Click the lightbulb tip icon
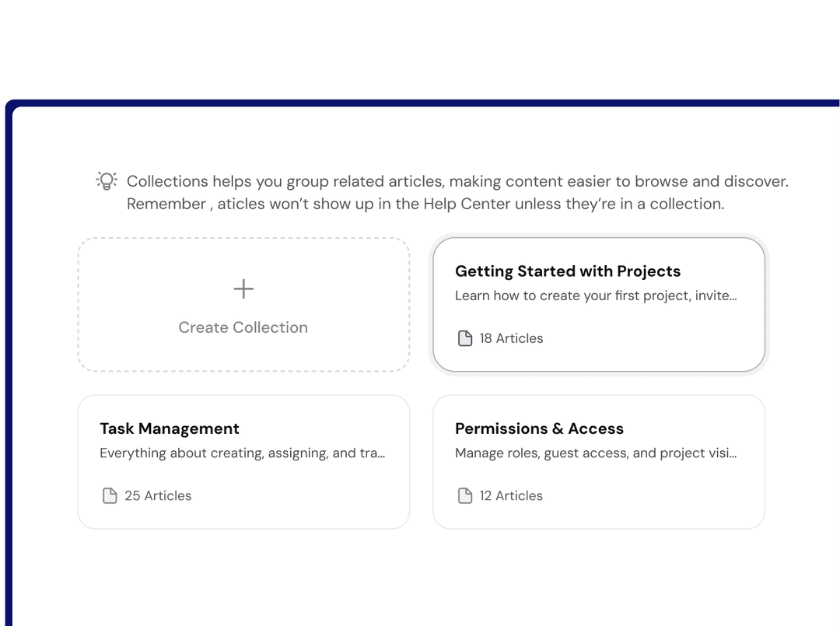The height and width of the screenshot is (626, 840). (106, 180)
